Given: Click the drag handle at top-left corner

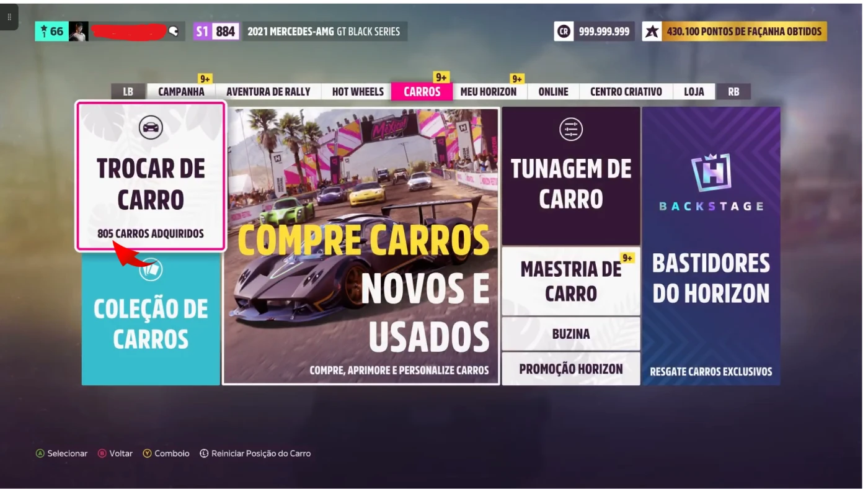Looking at the screenshot, I should tap(9, 17).
